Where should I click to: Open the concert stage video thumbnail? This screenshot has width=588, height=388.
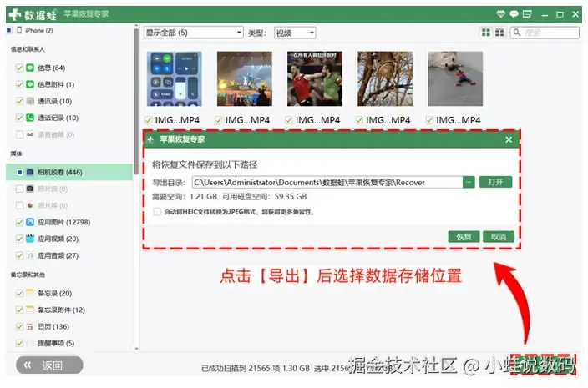245,79
